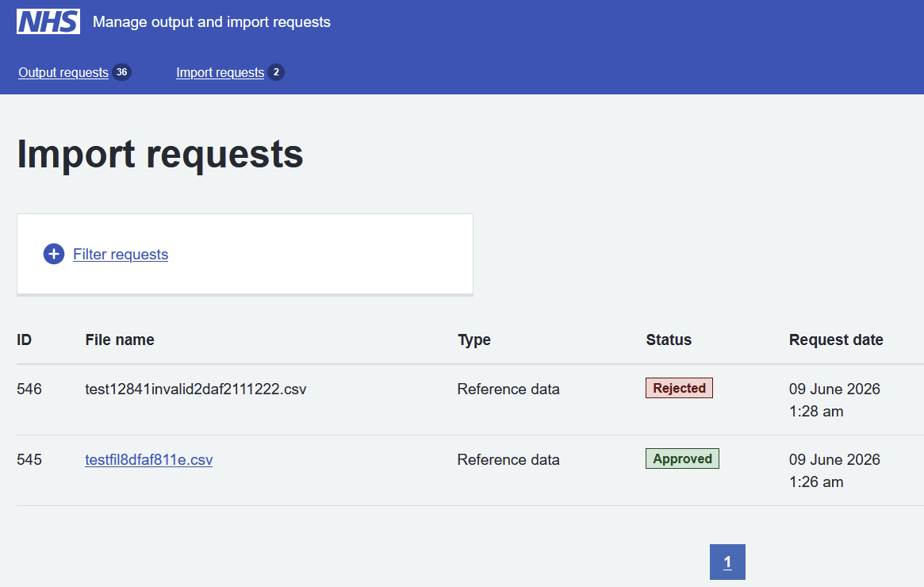The width and height of the screenshot is (924, 587).
Task: Select request ID 545
Action: tap(29, 460)
